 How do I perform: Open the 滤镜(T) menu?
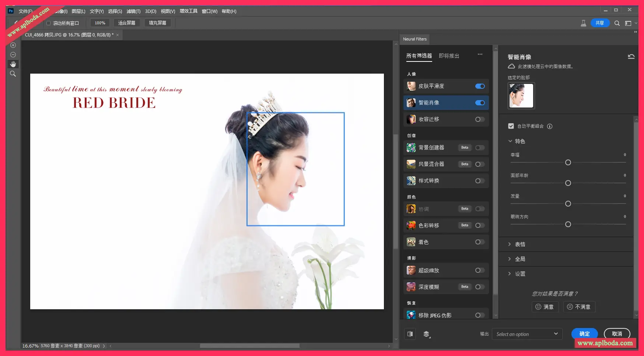click(133, 11)
